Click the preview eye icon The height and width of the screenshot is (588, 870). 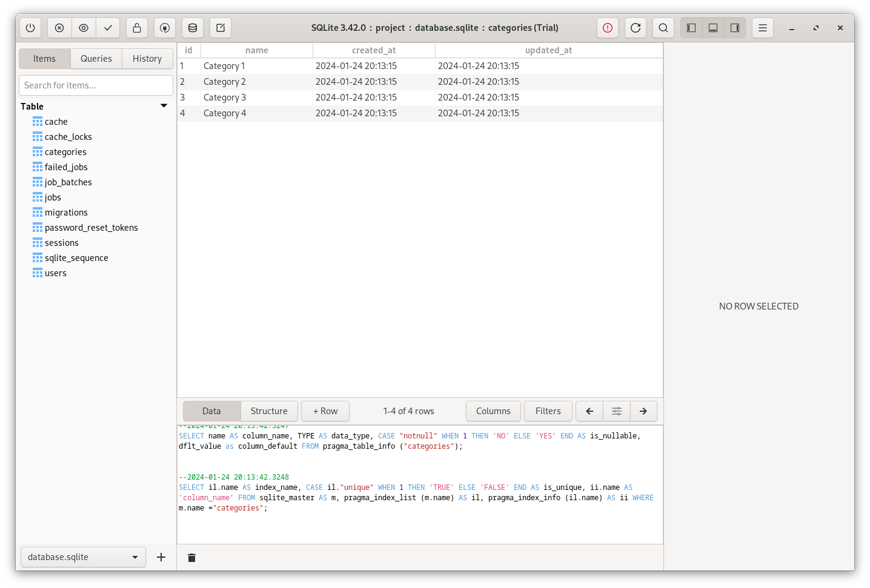[84, 28]
